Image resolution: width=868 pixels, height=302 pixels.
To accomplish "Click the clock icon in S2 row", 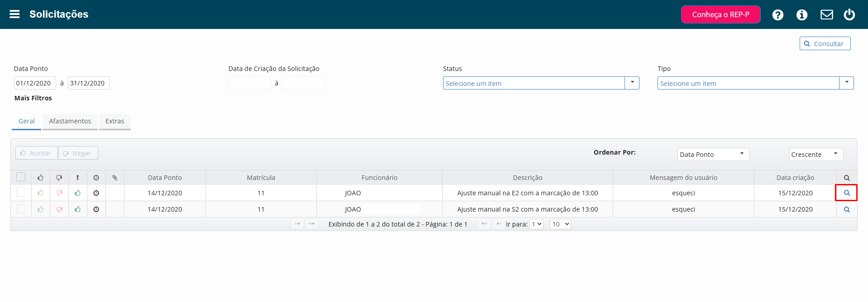I will (96, 209).
